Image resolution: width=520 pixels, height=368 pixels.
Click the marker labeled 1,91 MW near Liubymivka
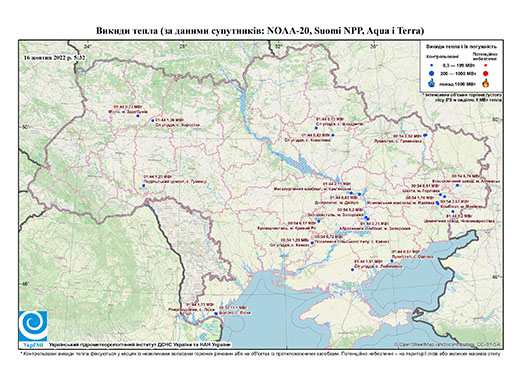coord(352,269)
